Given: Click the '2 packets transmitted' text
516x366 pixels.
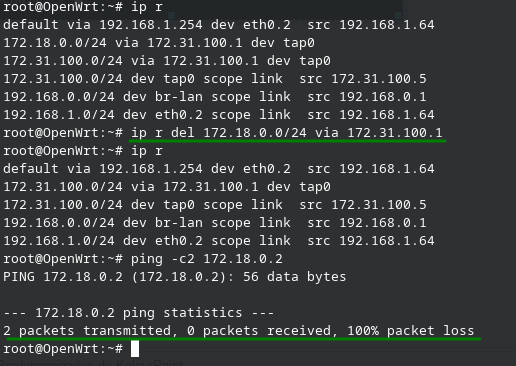Looking at the screenshot, I should point(87,331).
